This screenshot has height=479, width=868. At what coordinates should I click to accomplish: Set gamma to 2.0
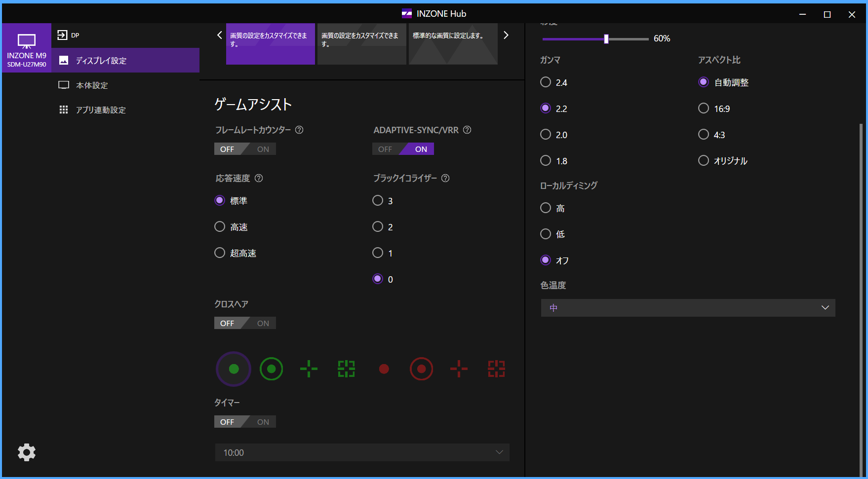(x=546, y=134)
